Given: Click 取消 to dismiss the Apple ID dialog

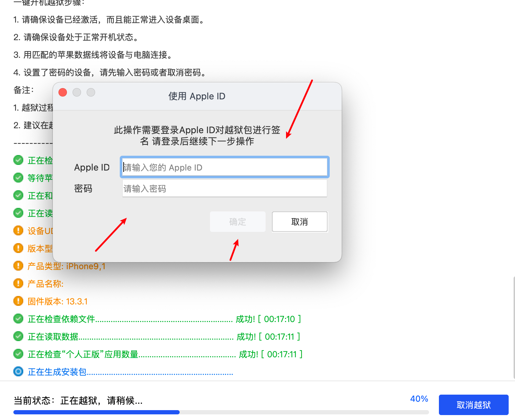Looking at the screenshot, I should tap(300, 222).
